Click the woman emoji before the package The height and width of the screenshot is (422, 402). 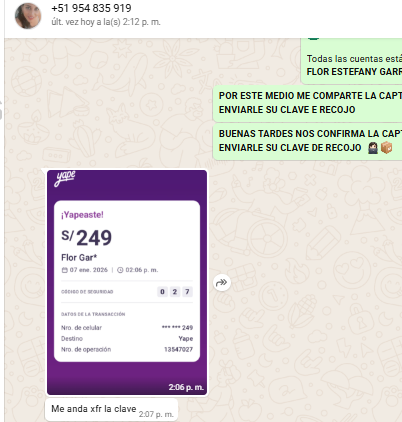pos(373,147)
